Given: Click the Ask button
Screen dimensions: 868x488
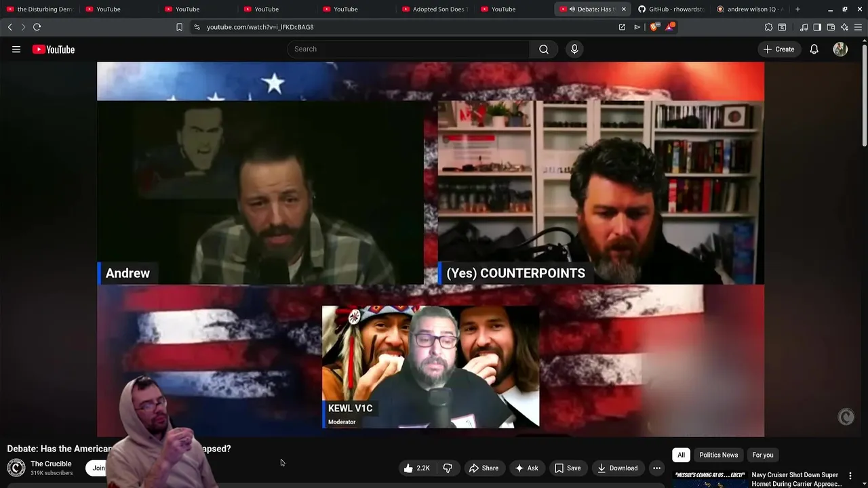Looking at the screenshot, I should (526, 468).
